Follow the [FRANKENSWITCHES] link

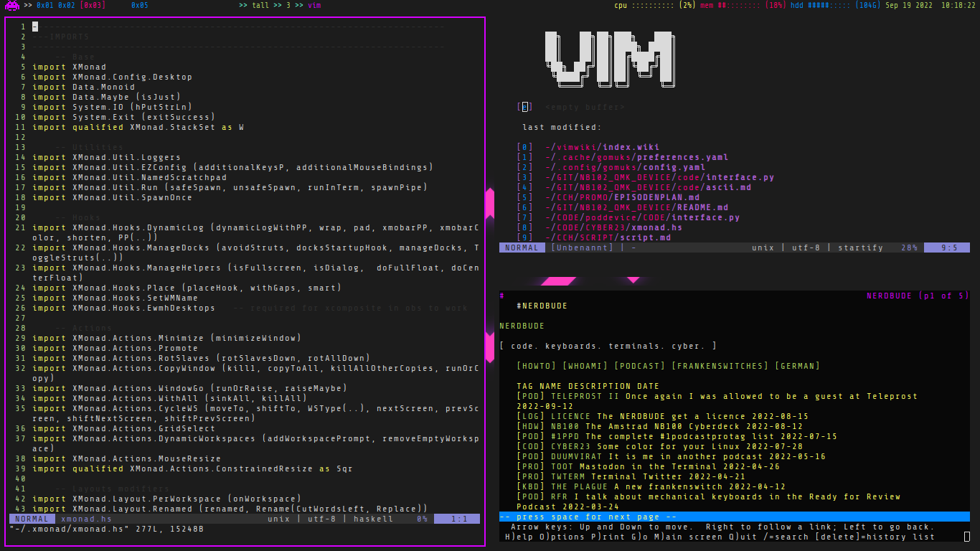click(x=720, y=366)
